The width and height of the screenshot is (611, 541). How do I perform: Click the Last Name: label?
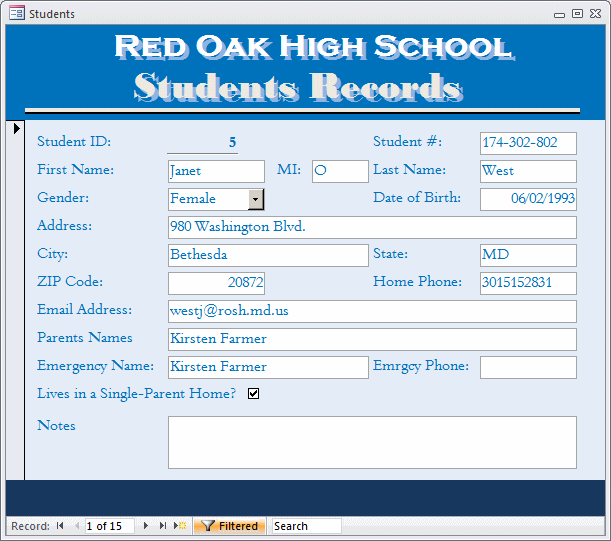[x=410, y=170]
